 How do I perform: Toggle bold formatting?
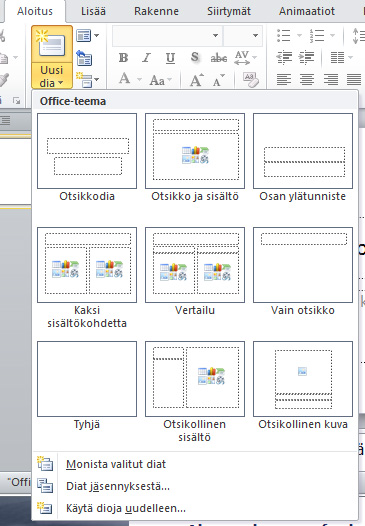pyautogui.click(x=123, y=58)
